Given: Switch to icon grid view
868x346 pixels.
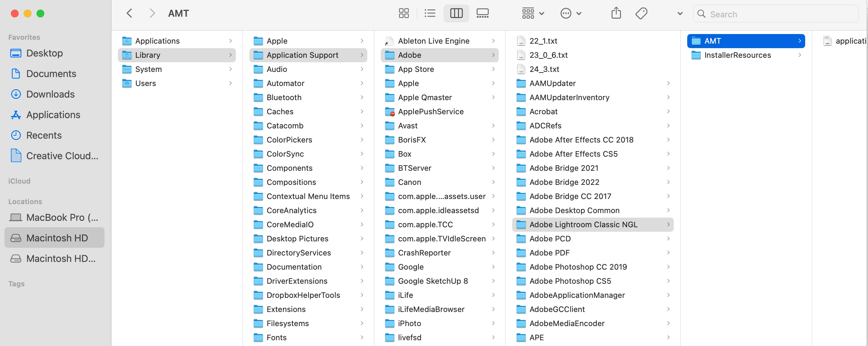Looking at the screenshot, I should coord(404,13).
